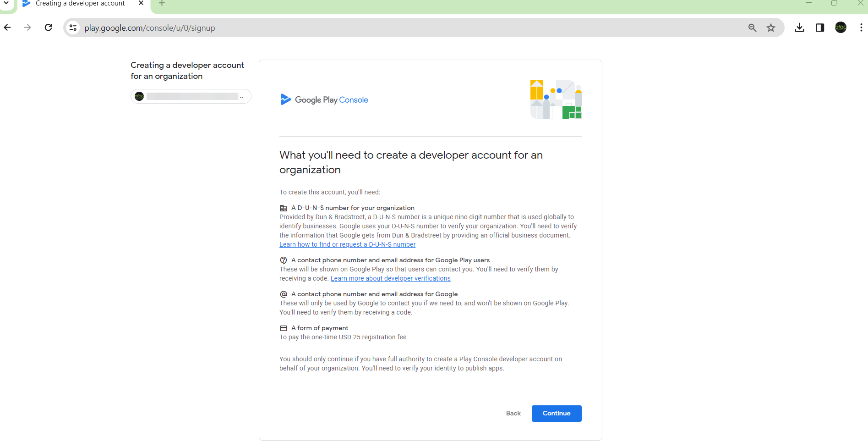Expand the tab search chevron
The height and width of the screenshot is (442, 868).
pos(6,3)
